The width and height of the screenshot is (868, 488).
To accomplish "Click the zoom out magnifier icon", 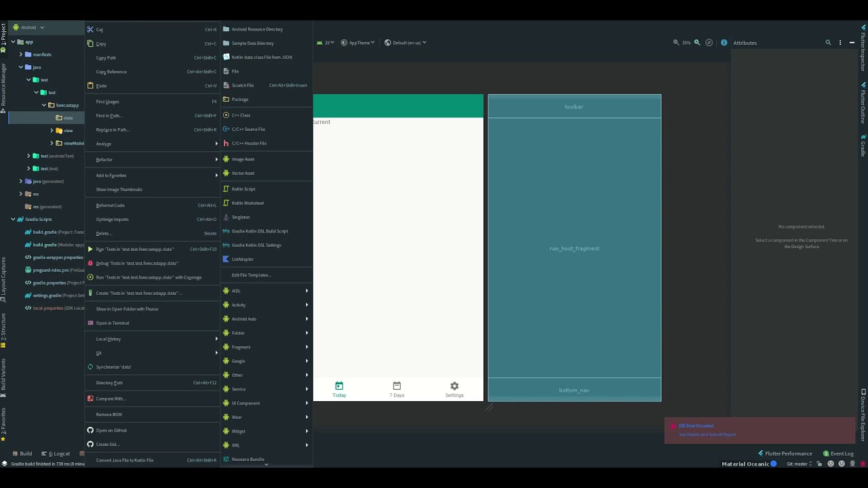I will coord(676,43).
